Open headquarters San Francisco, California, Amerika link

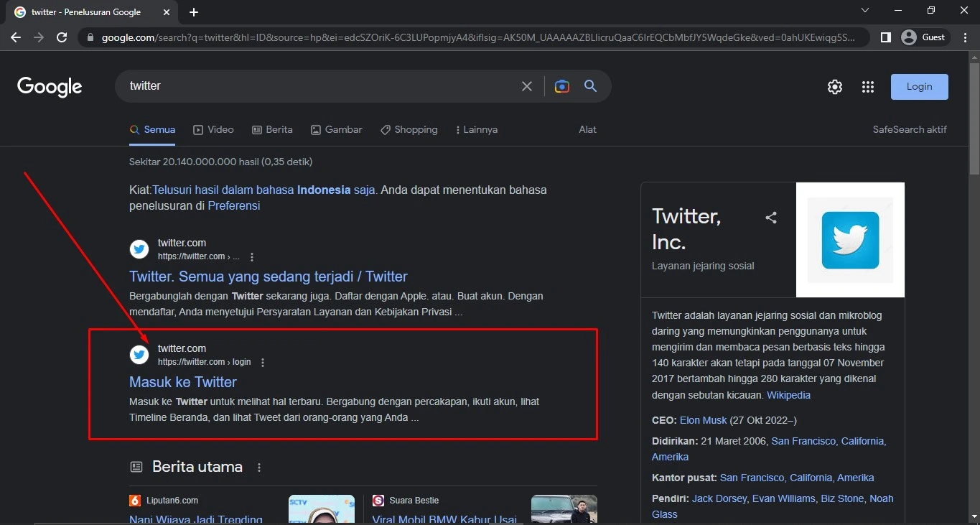tap(797, 478)
